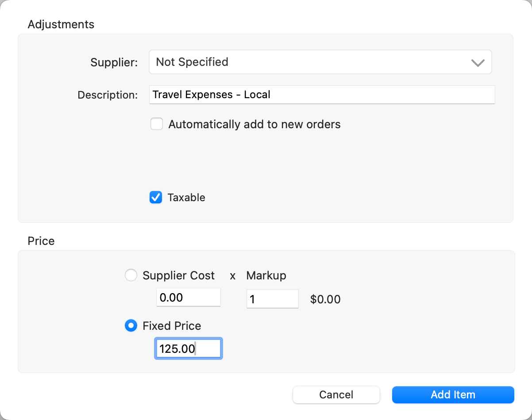Uncheck the Taxable checkbox
532x420 pixels.
[156, 197]
